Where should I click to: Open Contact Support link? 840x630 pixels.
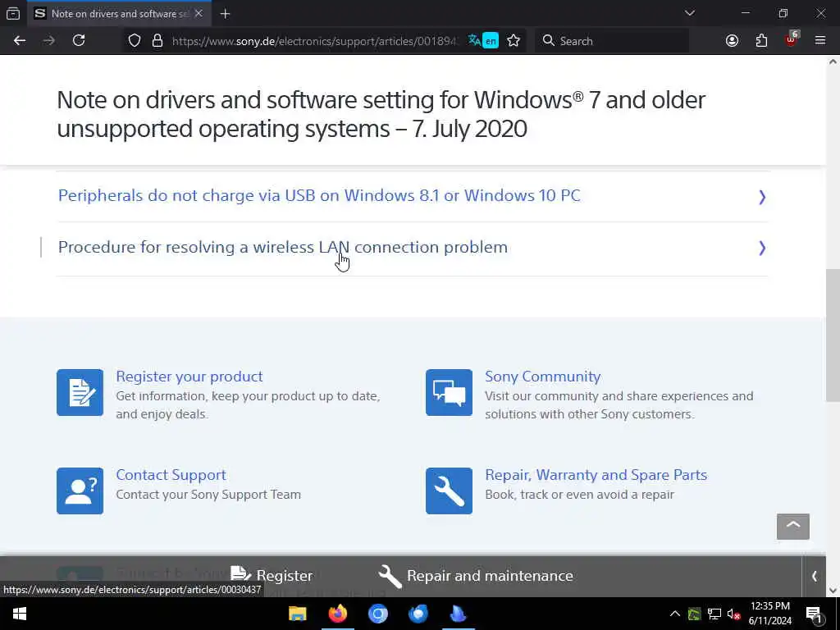coord(171,475)
